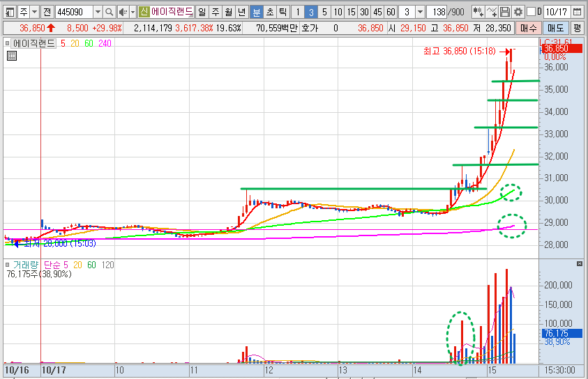This screenshot has width=588, height=379.
Task: Toggle the D checkbox
Action: coord(531,12)
